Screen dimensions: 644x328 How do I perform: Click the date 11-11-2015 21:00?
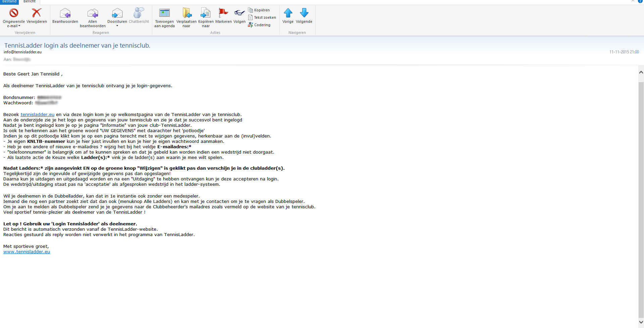(624, 52)
